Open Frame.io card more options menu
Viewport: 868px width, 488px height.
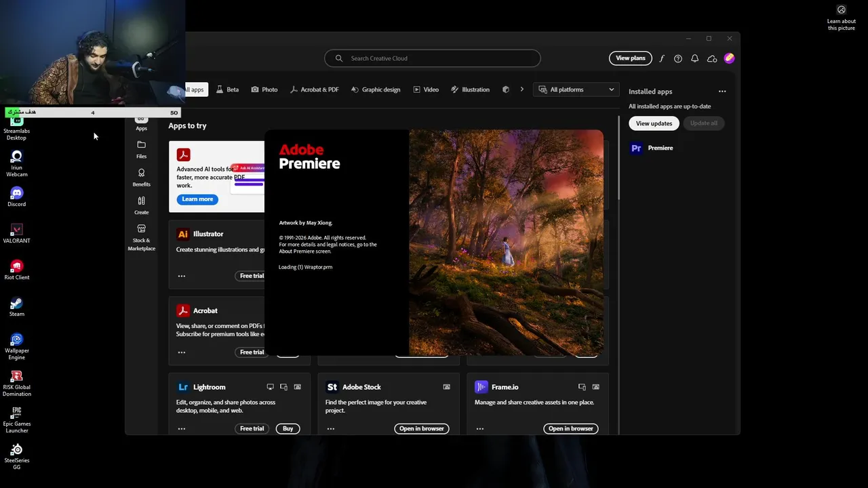(x=480, y=428)
